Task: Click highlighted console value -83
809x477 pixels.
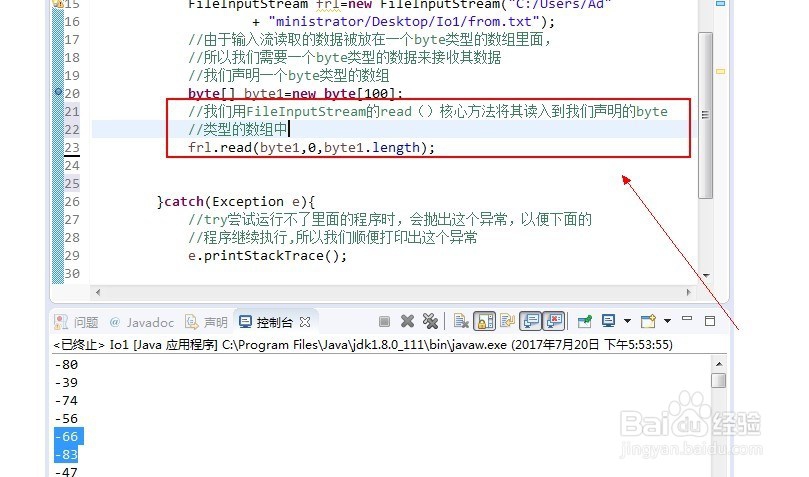Action: click(x=67, y=454)
